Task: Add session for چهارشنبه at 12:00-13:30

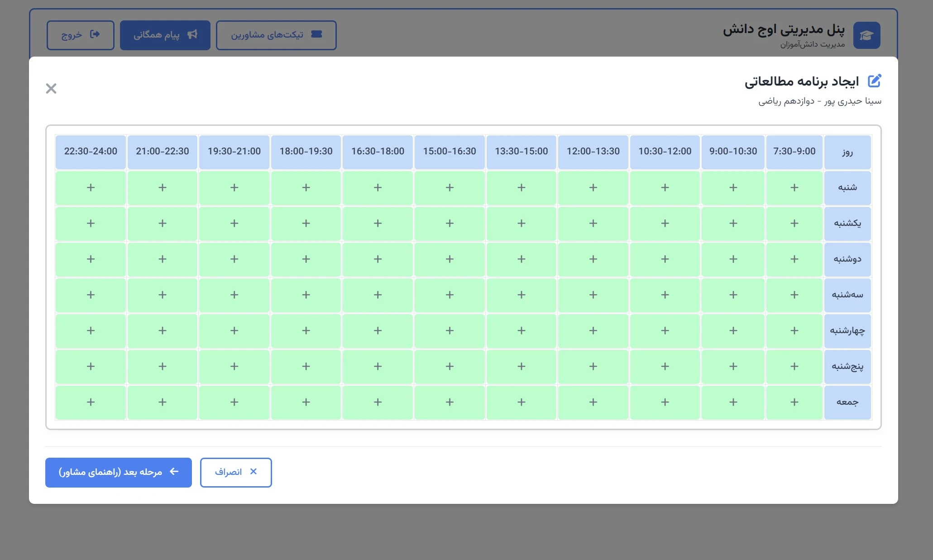Action: point(593,330)
